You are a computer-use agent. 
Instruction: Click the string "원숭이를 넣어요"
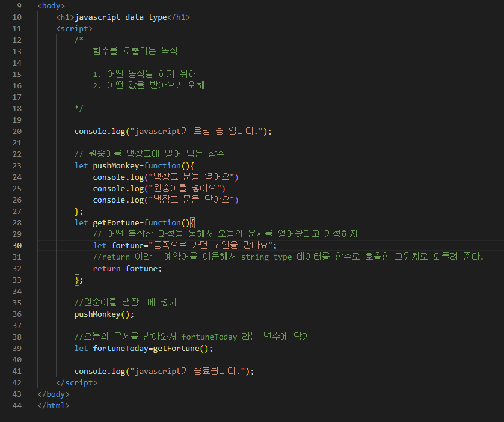[x=185, y=189]
